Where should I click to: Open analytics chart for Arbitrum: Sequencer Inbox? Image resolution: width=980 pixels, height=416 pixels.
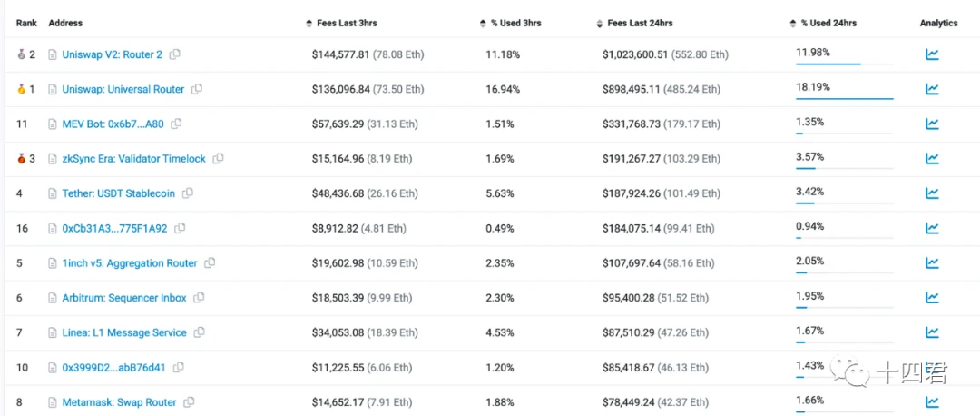932,297
